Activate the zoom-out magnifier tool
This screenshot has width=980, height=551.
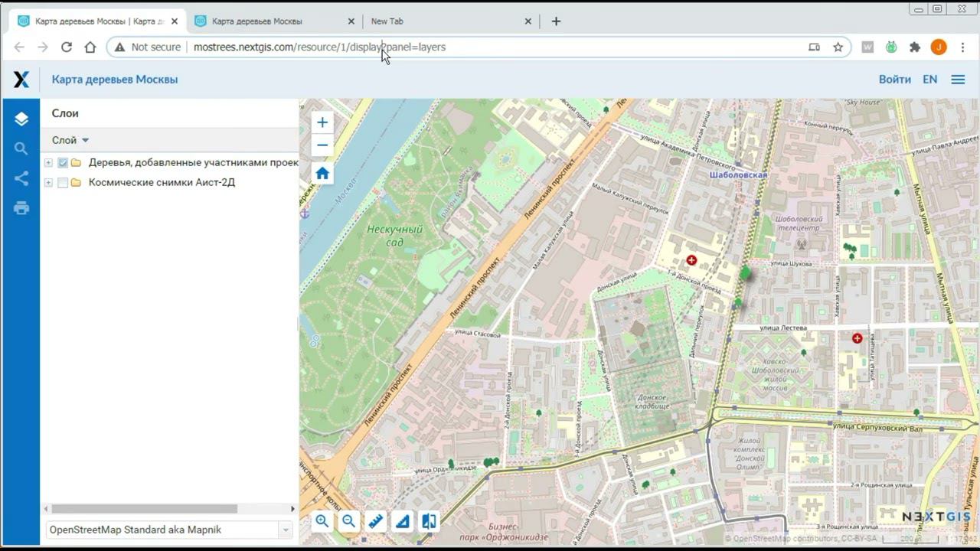click(349, 521)
